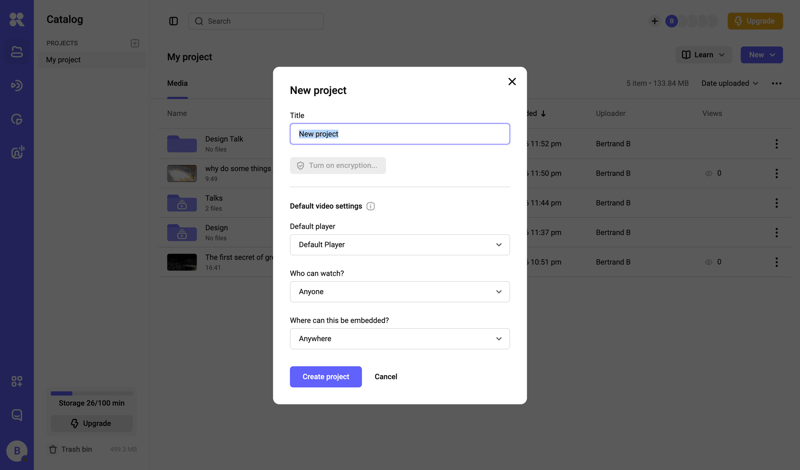The image size is (800, 470).
Task: Click the Create project button
Action: pos(325,377)
